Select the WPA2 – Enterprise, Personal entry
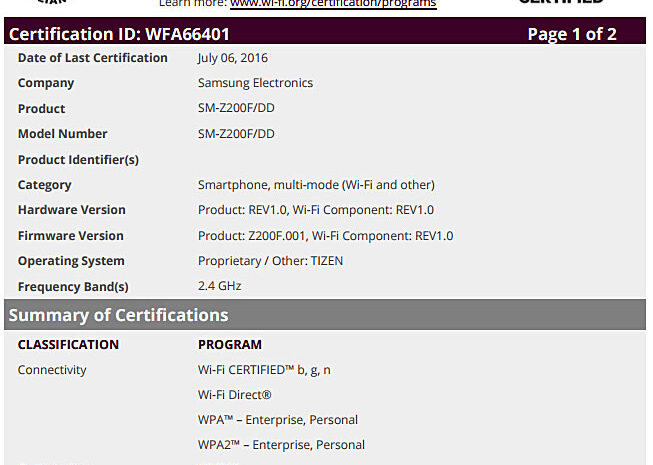Viewport: 653px width, 465px height. pos(281,445)
